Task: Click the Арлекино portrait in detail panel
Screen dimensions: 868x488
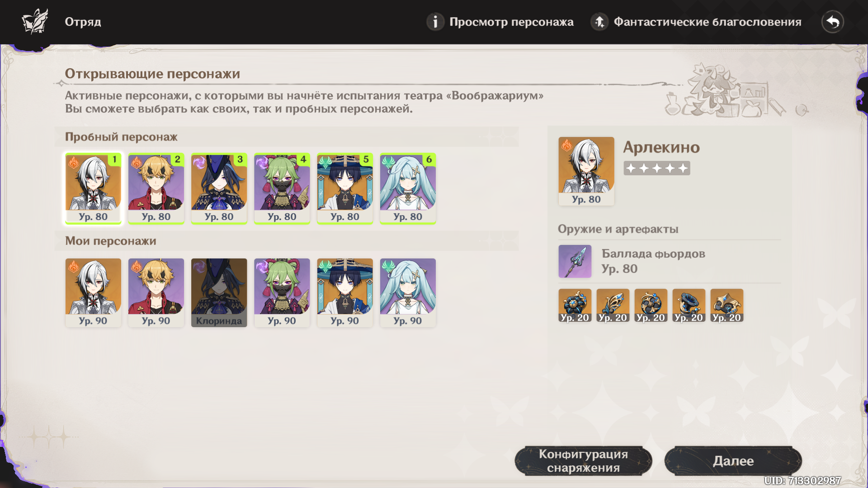Action: point(586,171)
